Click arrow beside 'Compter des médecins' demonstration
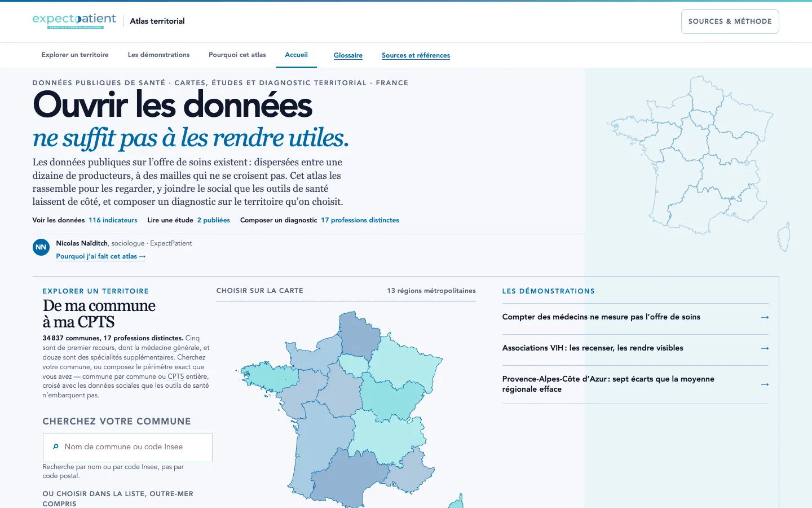This screenshot has width=812, height=508. point(765,317)
